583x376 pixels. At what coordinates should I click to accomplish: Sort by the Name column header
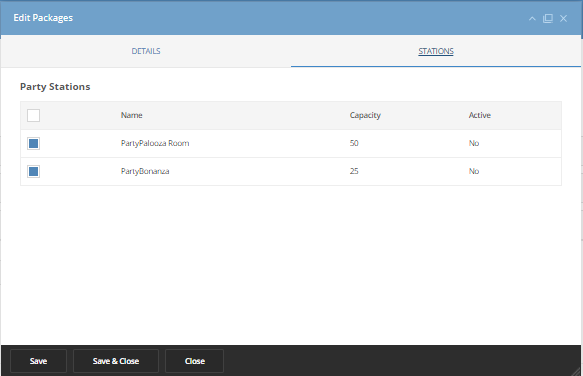coord(132,115)
